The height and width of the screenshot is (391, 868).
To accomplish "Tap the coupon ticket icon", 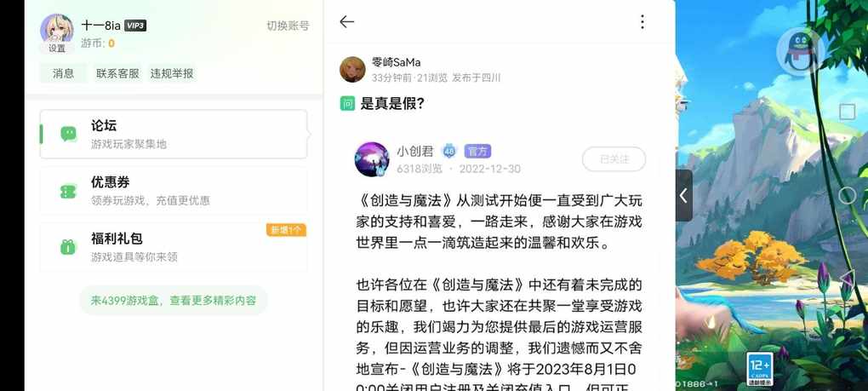I will [69, 191].
